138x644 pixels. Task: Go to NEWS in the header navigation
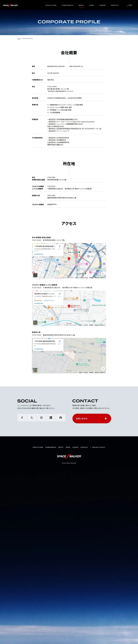coord(92,5)
